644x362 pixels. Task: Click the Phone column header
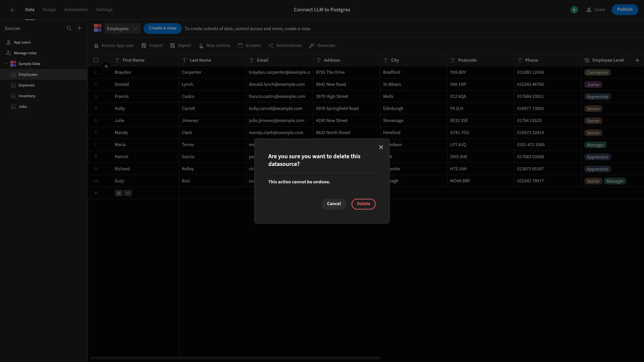548,60
